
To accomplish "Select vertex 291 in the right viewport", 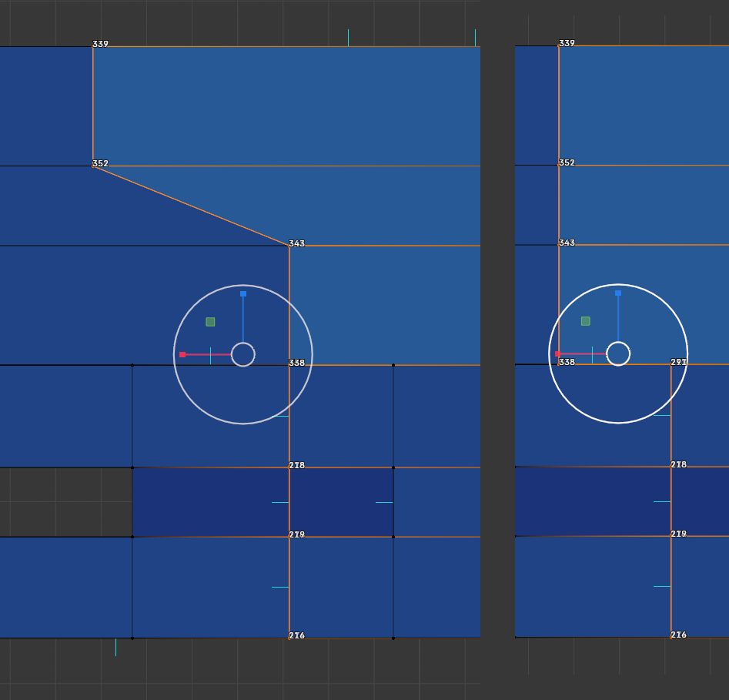I will (x=671, y=364).
